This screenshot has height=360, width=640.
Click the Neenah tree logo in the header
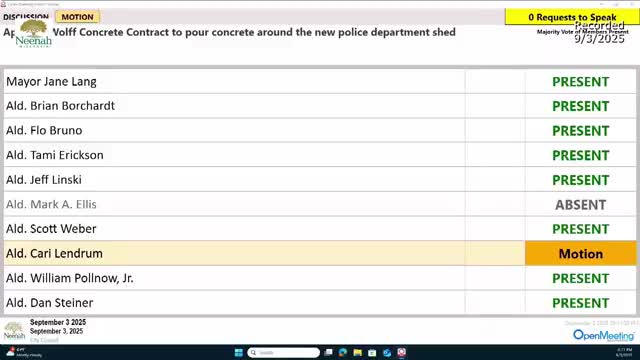tap(33, 33)
